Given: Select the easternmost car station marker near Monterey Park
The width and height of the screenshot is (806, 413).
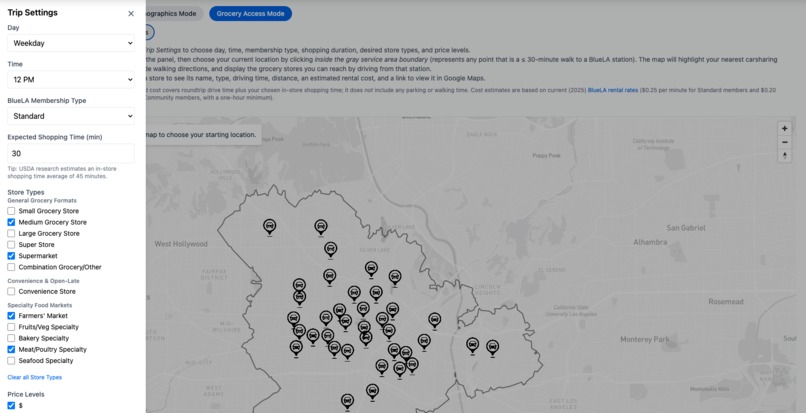Looking at the screenshot, I should [492, 348].
